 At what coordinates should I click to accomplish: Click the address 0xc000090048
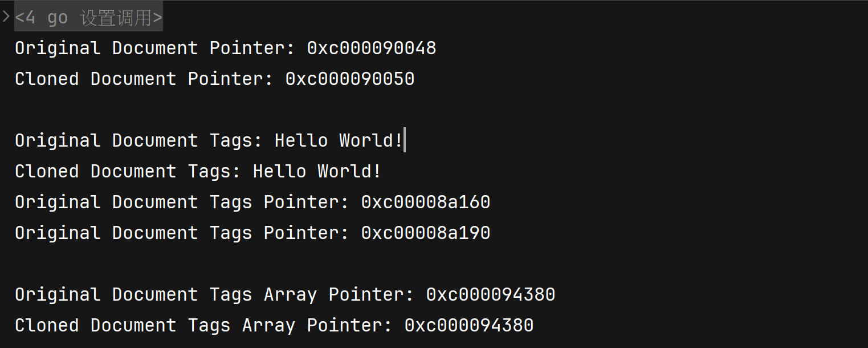pos(372,48)
